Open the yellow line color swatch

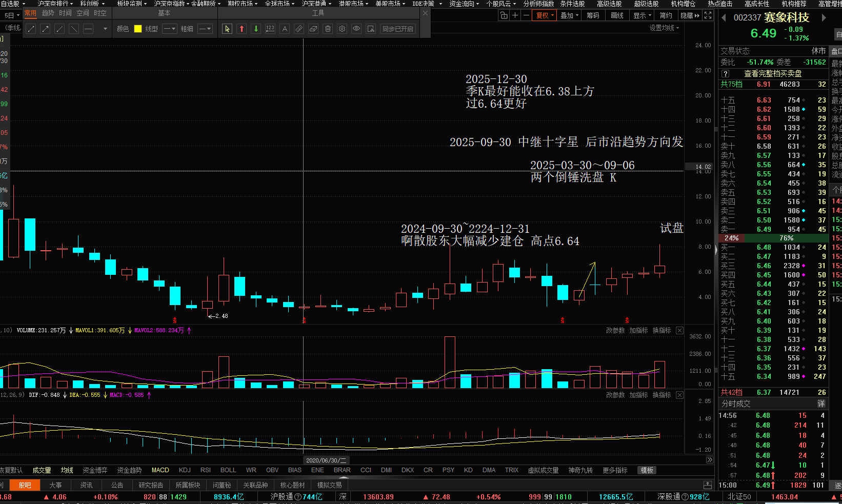coord(138,29)
